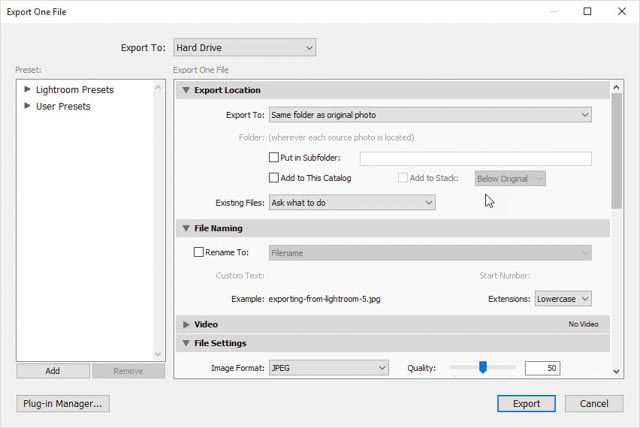Click the preset list scroll down arrow
640x428 pixels.
(158, 354)
